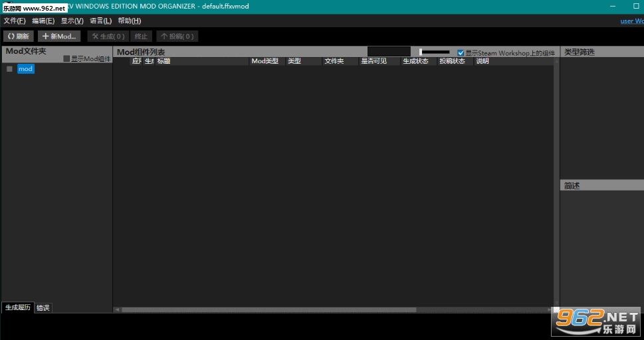The image size is (644, 340).
Task: Open the 语言(L) menu
Action: click(x=100, y=21)
